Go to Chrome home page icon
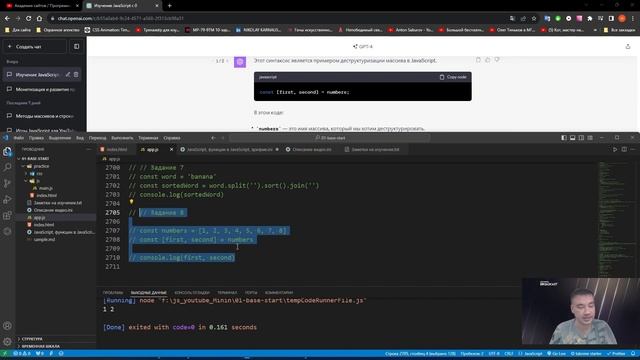Screen dimensions: 640x360 [39, 18]
